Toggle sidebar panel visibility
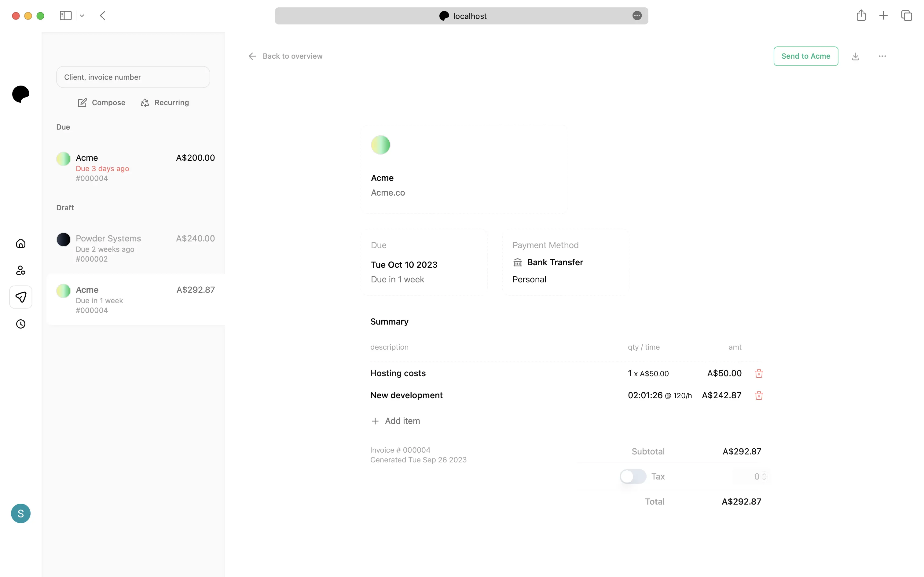This screenshot has width=924, height=577. point(65,15)
